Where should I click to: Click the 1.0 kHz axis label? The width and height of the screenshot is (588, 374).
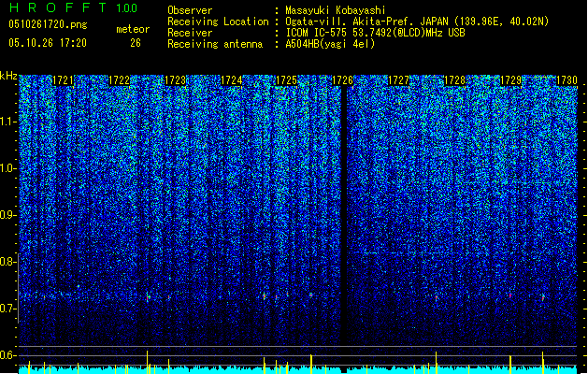coord(7,169)
